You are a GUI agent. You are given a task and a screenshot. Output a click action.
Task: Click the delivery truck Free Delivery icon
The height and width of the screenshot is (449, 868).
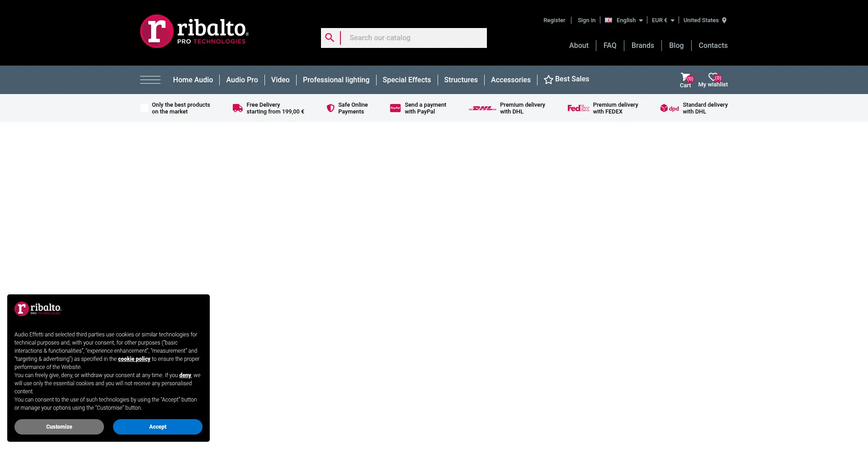(238, 108)
